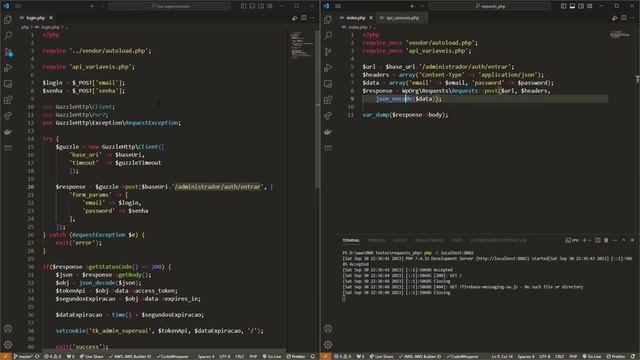This screenshot has height=360, width=640.
Task: Open Remote Explorer in the right window
Action: pos(328,84)
